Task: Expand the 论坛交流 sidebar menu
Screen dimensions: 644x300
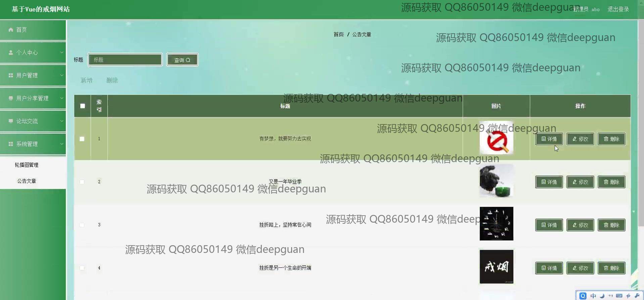Action: point(33,121)
